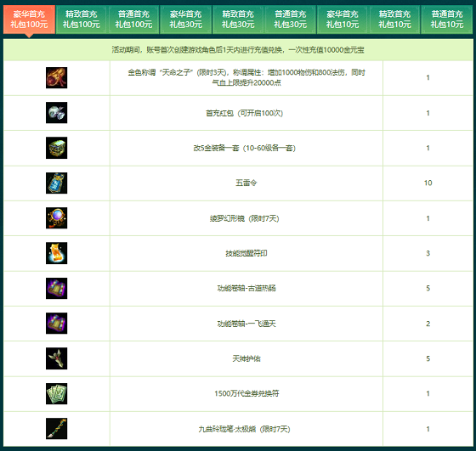Image resolution: width=476 pixels, height=451 pixels.
Task: Select the 普通首充礼包10元 tab
Action: click(x=447, y=20)
